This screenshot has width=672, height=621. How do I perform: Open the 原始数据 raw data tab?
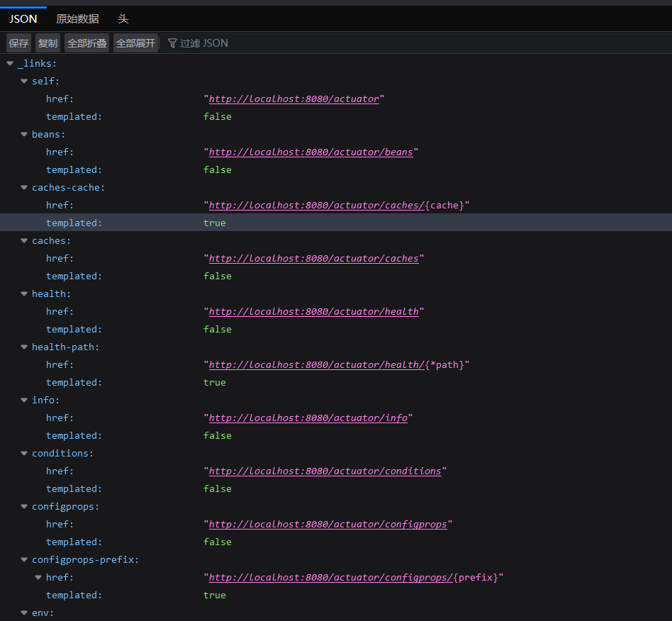coord(77,19)
